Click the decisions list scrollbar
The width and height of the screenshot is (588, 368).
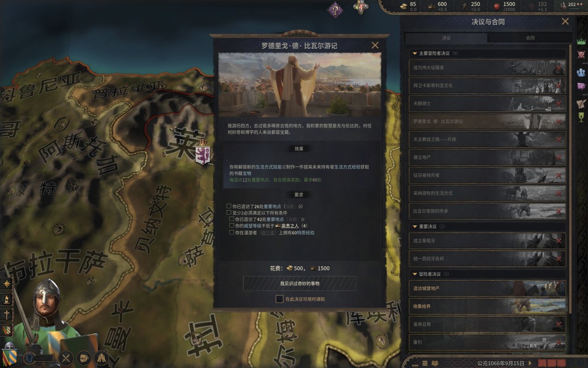coord(570,179)
